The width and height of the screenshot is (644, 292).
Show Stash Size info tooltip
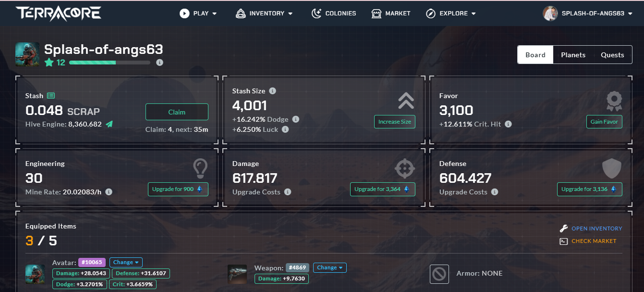pos(272,91)
